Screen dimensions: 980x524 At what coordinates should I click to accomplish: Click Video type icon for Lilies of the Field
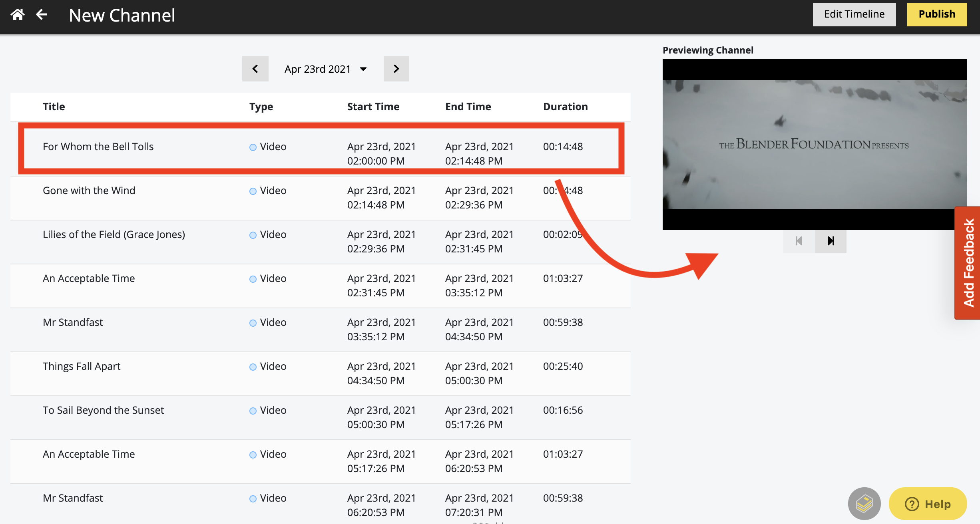(x=253, y=235)
